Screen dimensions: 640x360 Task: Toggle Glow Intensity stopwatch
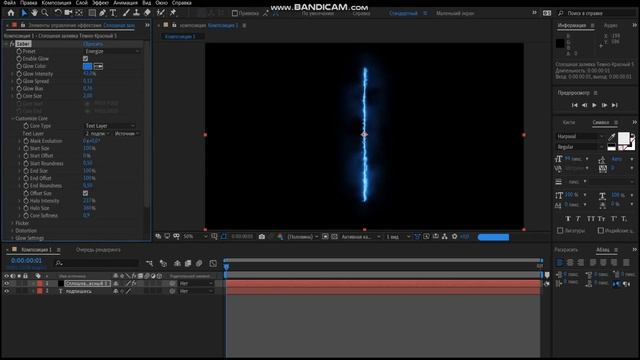19,74
